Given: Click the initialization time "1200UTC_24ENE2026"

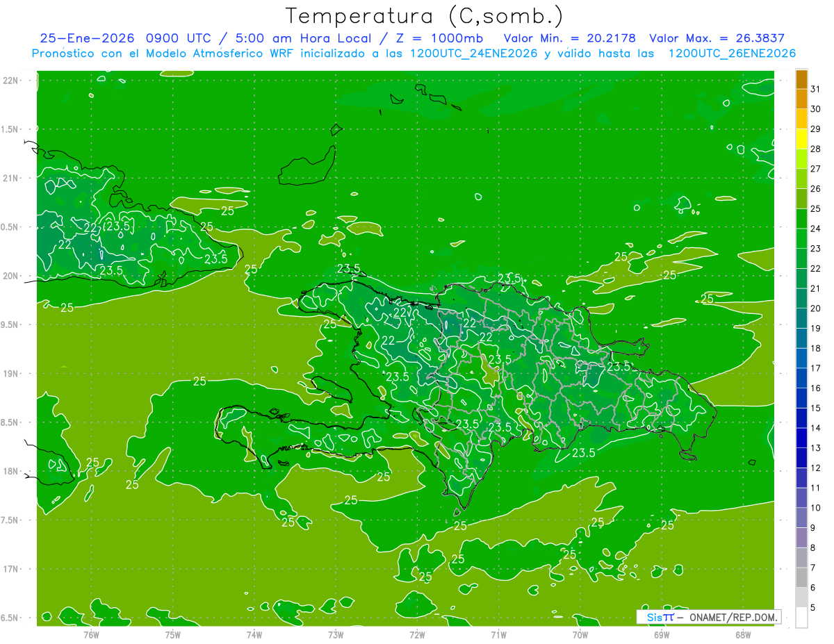Looking at the screenshot, I should click(473, 53).
